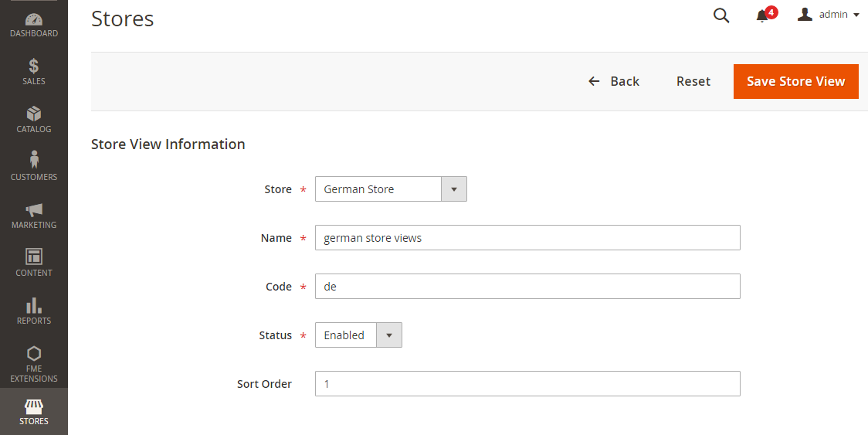868x435 pixels.
Task: Expand the Store dropdown showing German Store
Action: point(391,189)
